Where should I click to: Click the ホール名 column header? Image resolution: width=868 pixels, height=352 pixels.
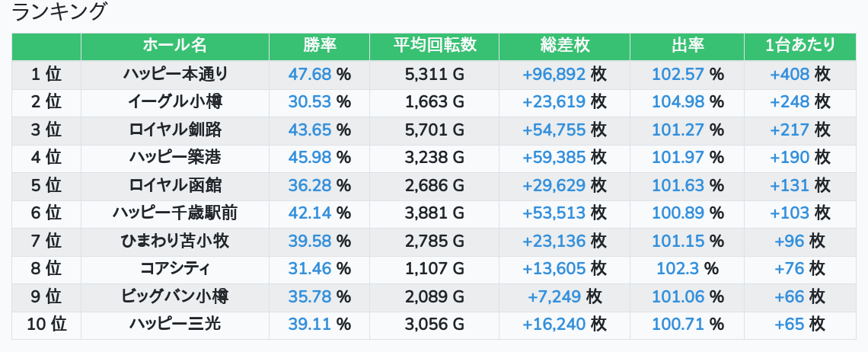174,46
